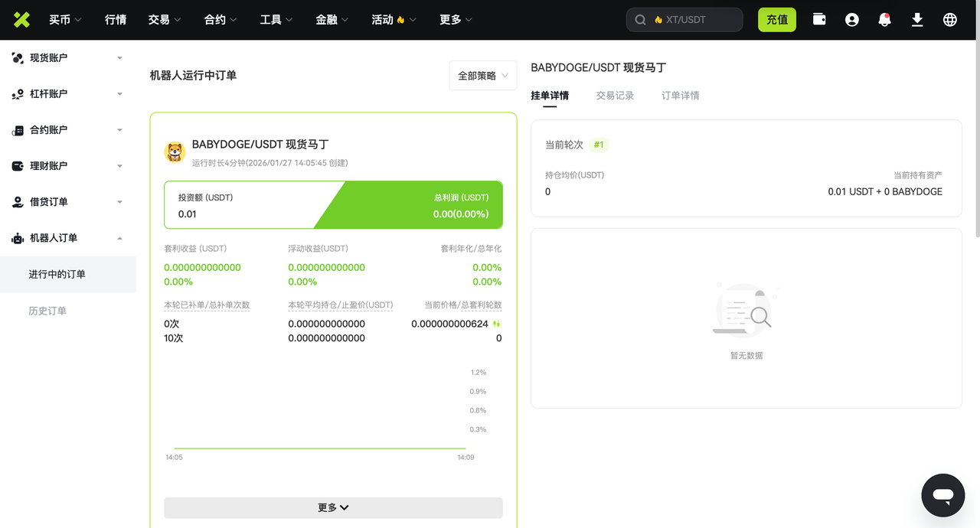
Task: Switch to the 订单详情 tab
Action: 681,96
